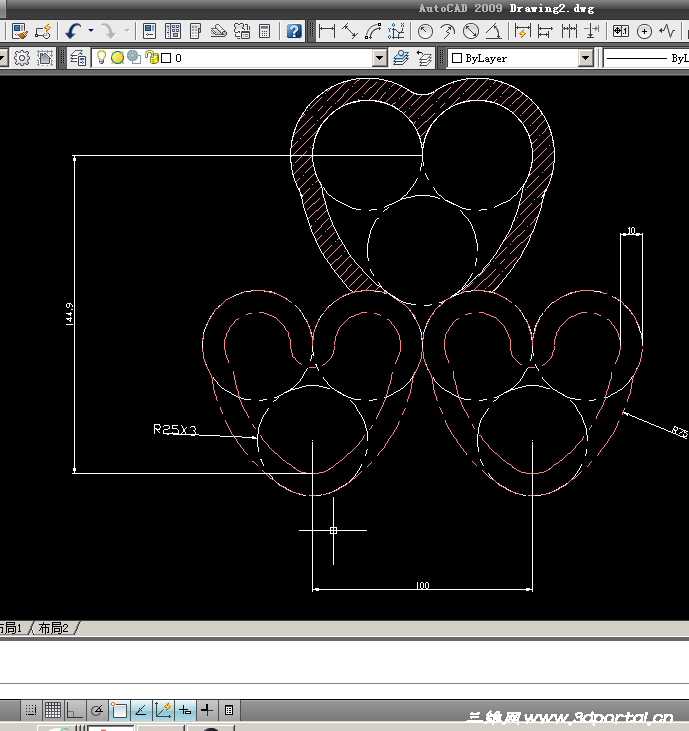Click the 100 horizontal dimension text

click(422, 585)
